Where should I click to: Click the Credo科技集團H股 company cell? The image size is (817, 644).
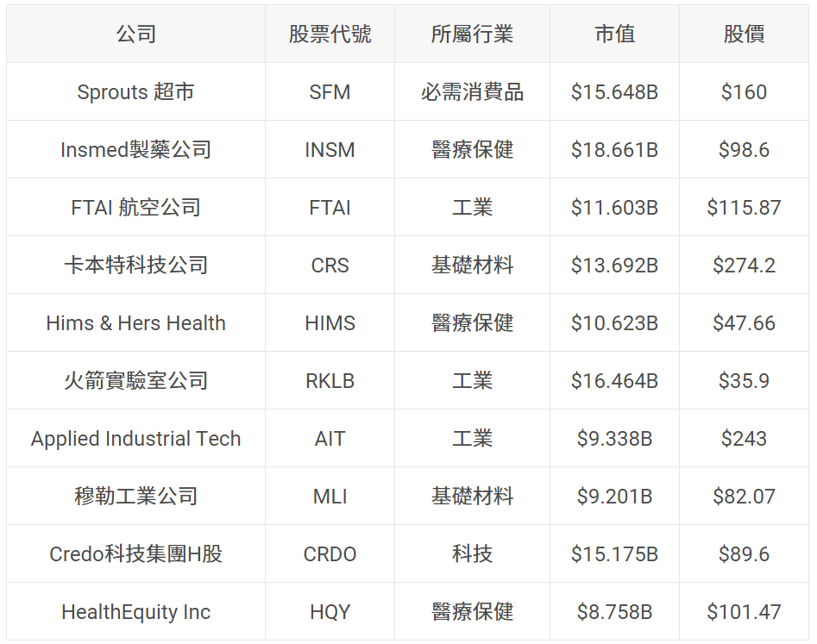(x=136, y=554)
